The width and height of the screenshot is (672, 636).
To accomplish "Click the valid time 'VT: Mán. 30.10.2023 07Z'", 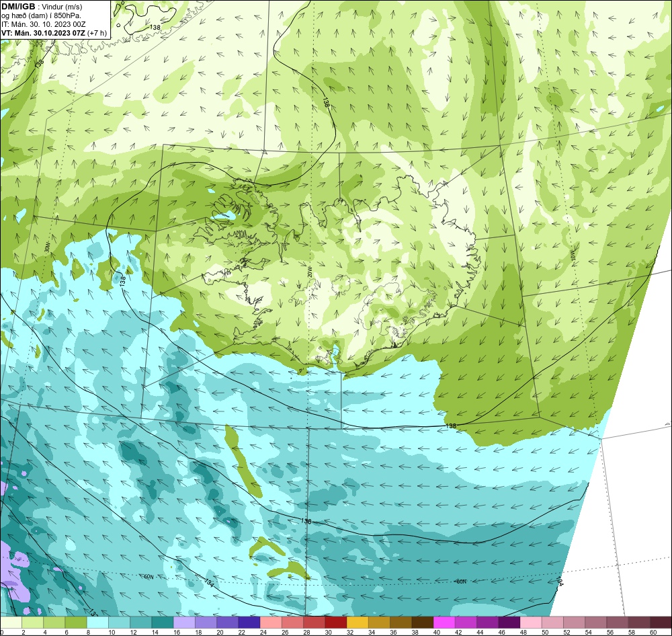I will pos(43,33).
